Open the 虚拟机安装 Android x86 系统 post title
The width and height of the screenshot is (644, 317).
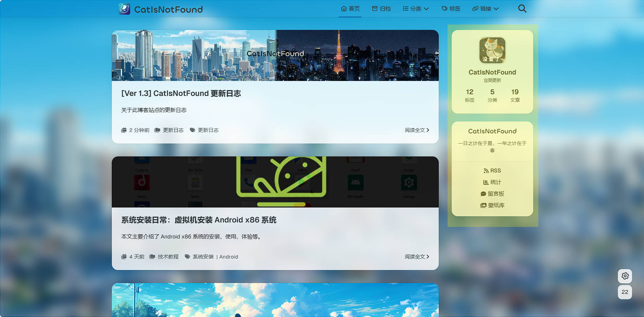click(x=199, y=220)
